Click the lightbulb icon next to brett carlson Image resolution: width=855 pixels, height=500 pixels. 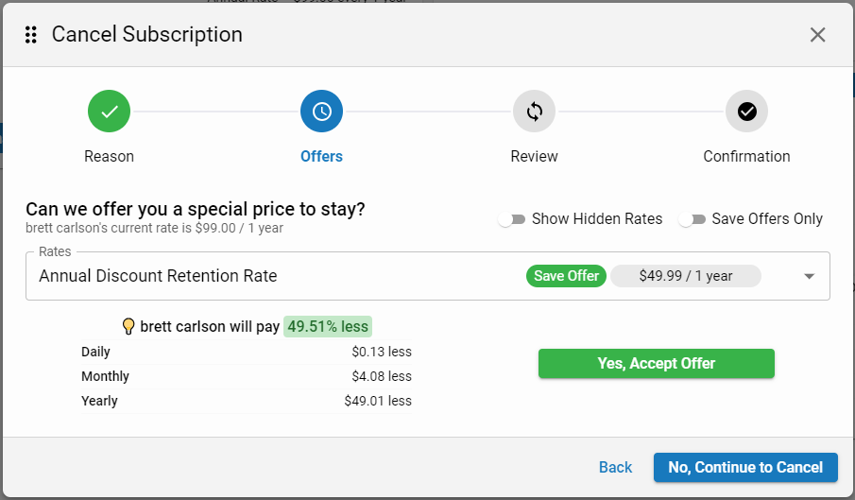[x=128, y=326]
